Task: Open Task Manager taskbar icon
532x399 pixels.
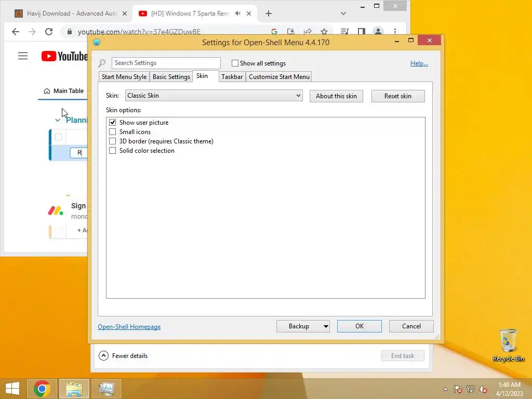Action: tap(107, 389)
